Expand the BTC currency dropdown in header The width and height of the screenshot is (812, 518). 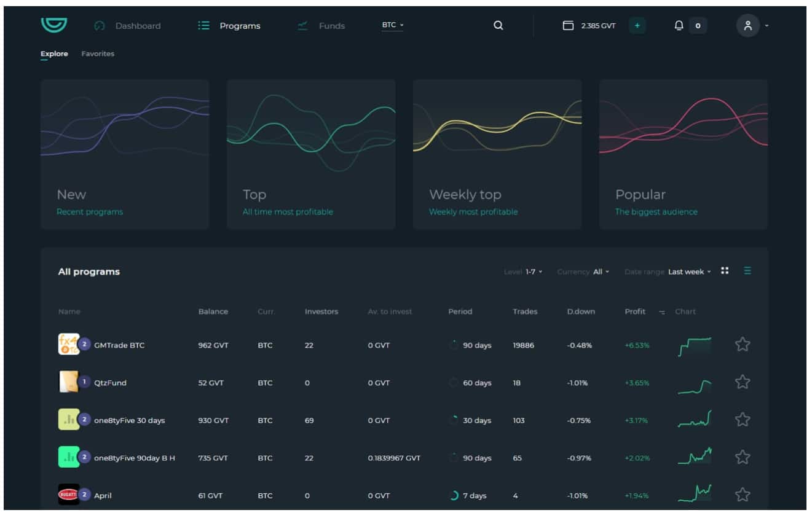(393, 25)
